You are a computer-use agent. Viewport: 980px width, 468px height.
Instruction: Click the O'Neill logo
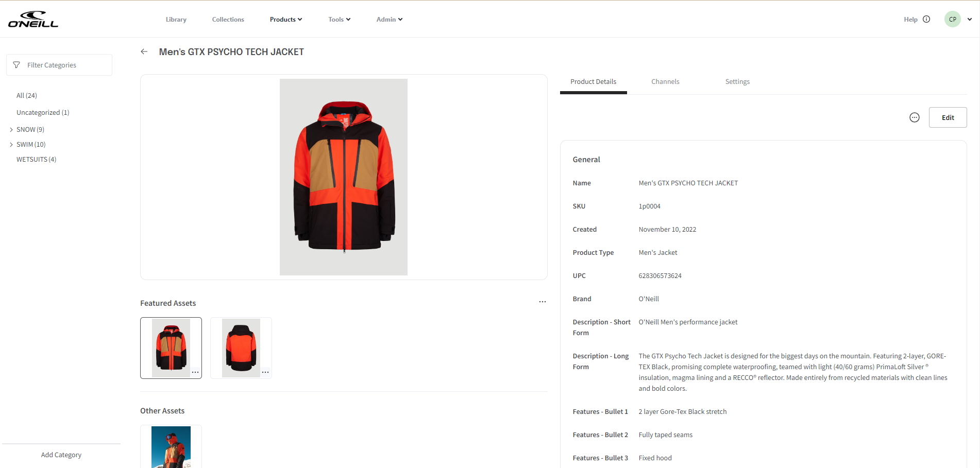33,19
